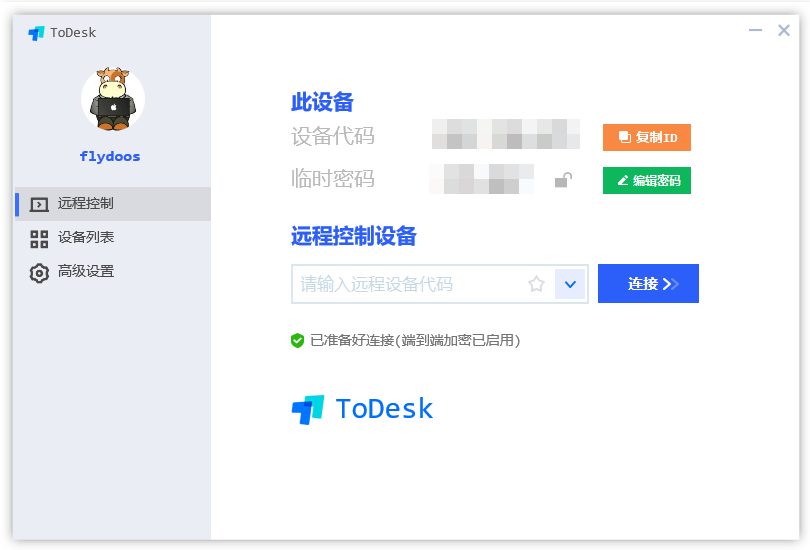Screen dimensions: 810x550
Task: Click the 此设备 heading
Action: pyautogui.click(x=322, y=102)
